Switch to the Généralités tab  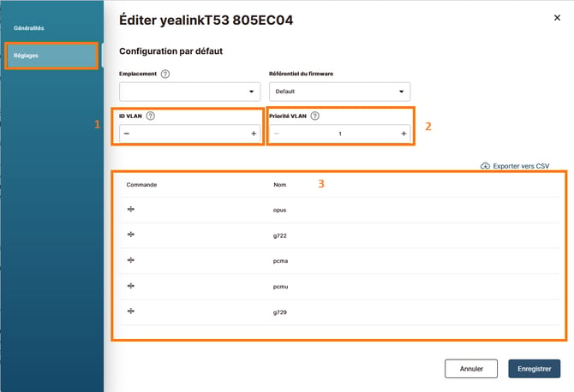(29, 28)
